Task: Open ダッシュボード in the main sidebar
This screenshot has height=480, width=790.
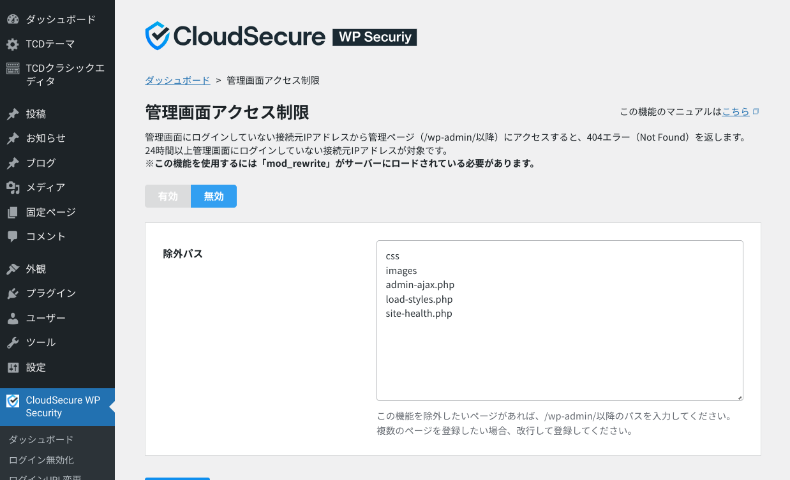Action: click(57, 19)
